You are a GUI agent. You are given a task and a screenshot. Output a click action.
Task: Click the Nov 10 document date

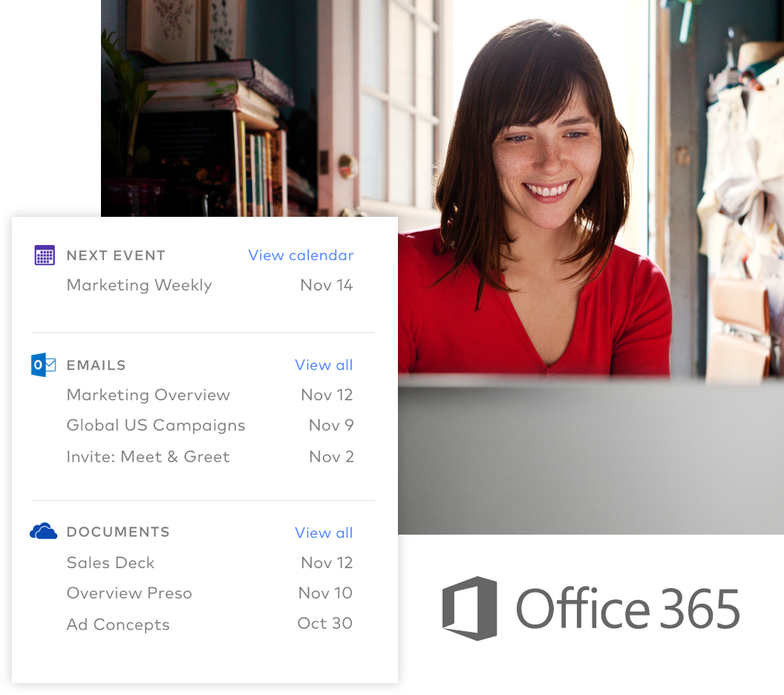click(325, 593)
